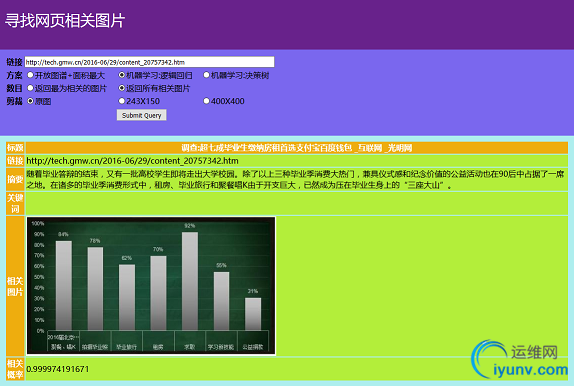The image size is (574, 386).
Task: Click the result URL text http://tech.gmw.cn/2016-06/29/content_20757342.htm
Action: [x=133, y=161]
